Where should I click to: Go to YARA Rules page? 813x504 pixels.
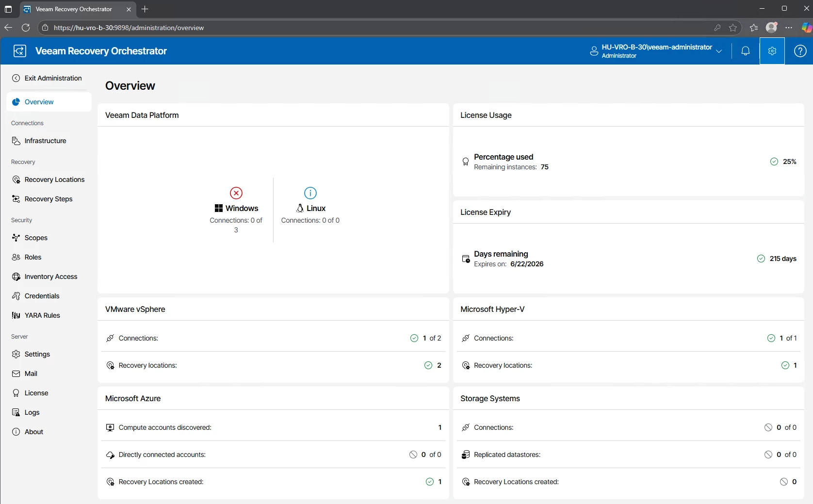click(x=42, y=315)
